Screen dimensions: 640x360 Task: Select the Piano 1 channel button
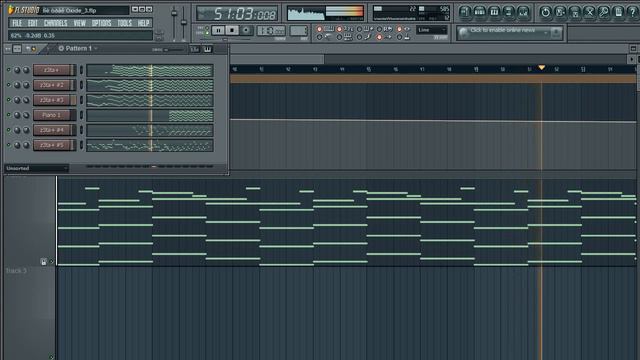52,115
